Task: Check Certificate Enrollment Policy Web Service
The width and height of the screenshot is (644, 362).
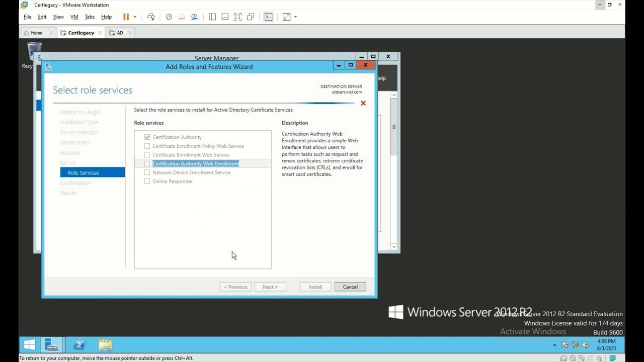Action: [147, 146]
